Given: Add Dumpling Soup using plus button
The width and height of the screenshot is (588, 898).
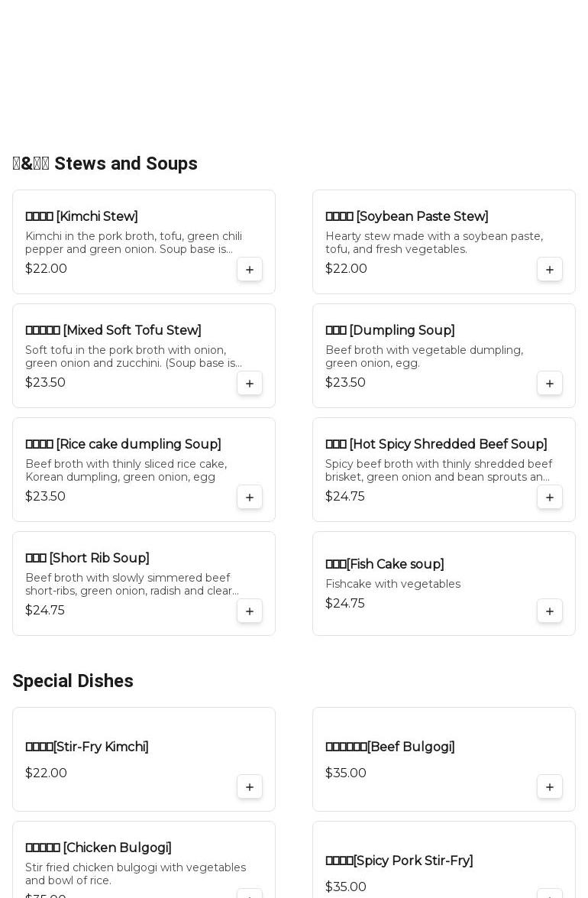Looking at the screenshot, I should click(550, 383).
